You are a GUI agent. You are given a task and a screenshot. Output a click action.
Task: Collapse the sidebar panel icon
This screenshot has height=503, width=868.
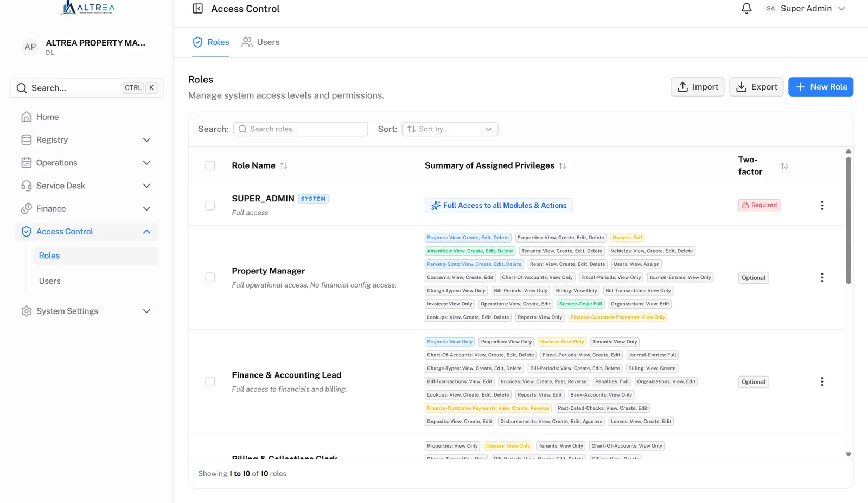197,9
